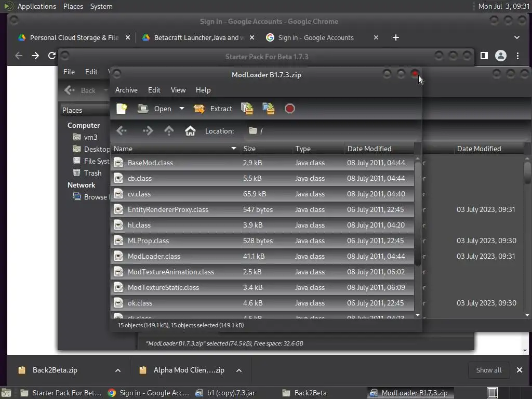Open Edit menu in Starter Pack window
This screenshot has height=399, width=532.
coord(91,72)
